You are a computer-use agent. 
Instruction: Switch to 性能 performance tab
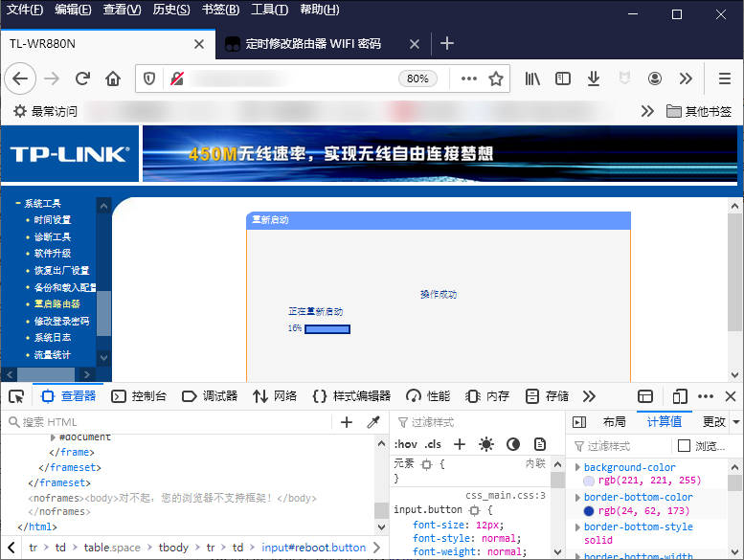(x=428, y=396)
